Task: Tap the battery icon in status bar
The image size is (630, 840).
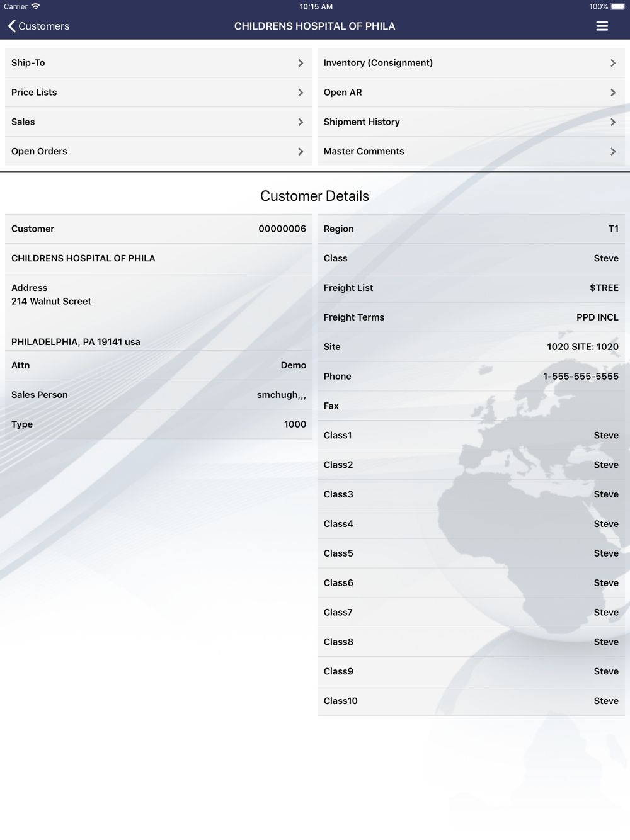Action: click(x=618, y=7)
